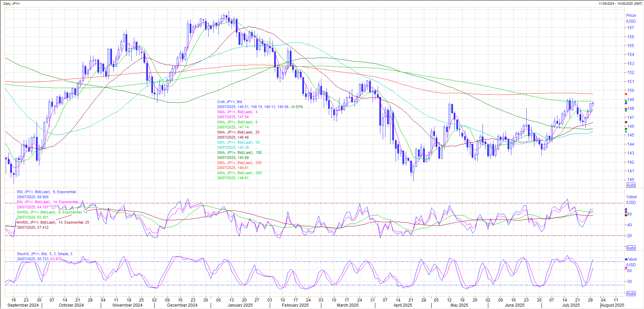
Task: Click the 'Price /USD' axis title
Action: [x=631, y=18]
